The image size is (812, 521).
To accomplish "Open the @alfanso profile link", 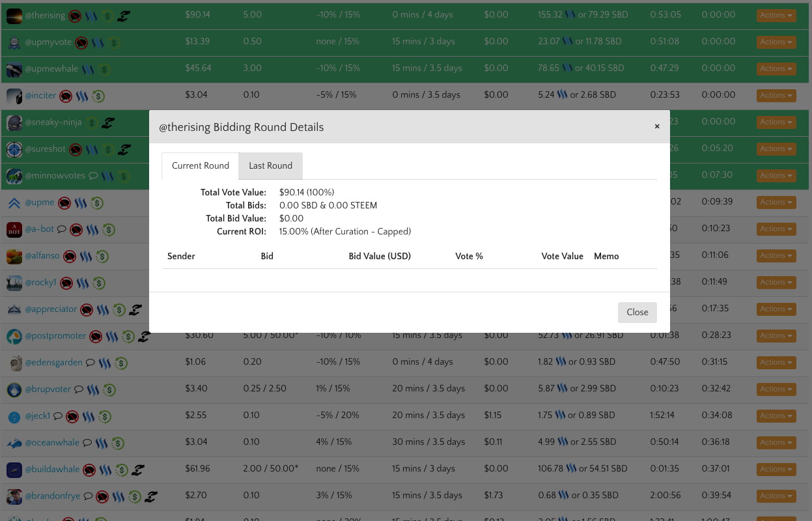I will [x=42, y=256].
